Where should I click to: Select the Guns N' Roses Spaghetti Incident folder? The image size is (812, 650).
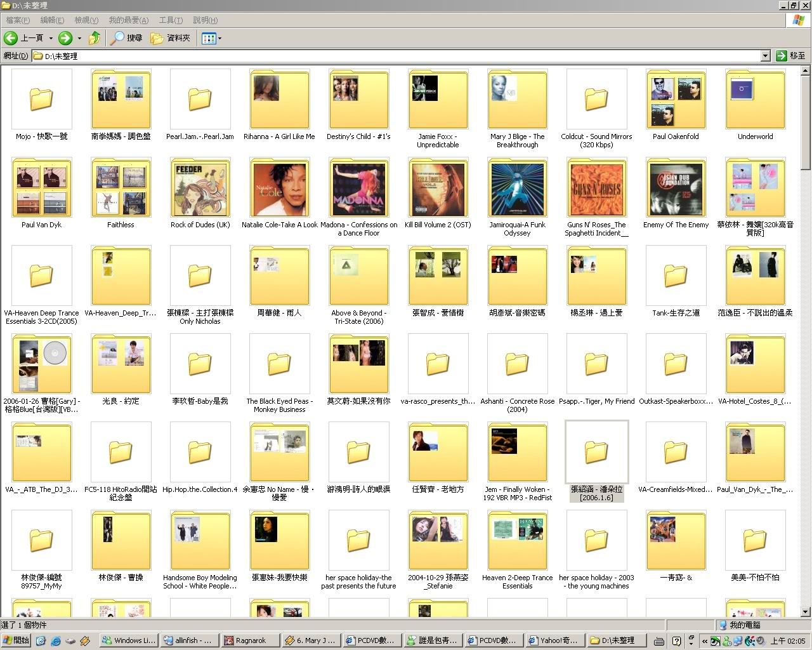pyautogui.click(x=596, y=189)
